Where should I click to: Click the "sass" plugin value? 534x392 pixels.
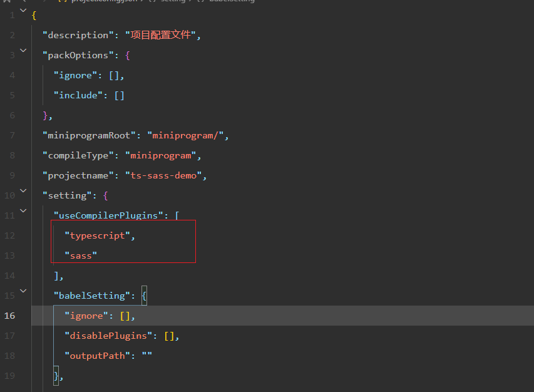pyautogui.click(x=81, y=255)
